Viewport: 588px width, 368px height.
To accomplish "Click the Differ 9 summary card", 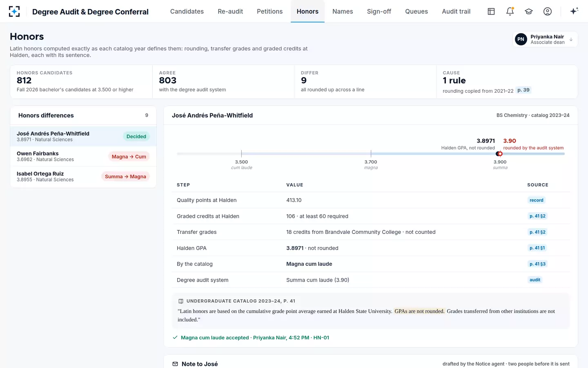I will pos(365,82).
